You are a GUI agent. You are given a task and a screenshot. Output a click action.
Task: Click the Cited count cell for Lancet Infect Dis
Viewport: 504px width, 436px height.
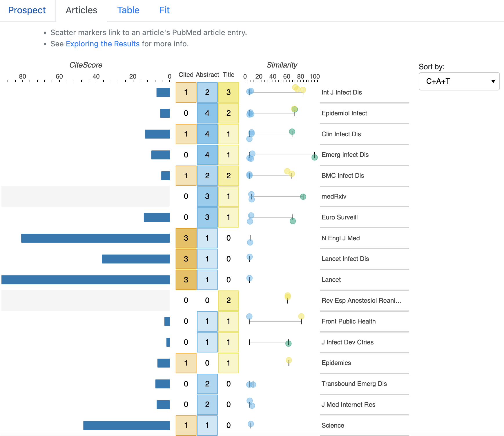[x=186, y=259]
